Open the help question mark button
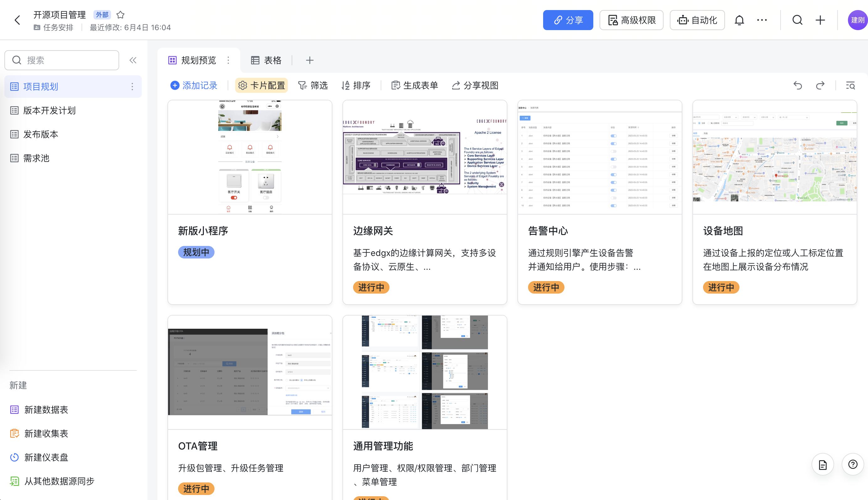The height and width of the screenshot is (500, 868). click(x=853, y=465)
